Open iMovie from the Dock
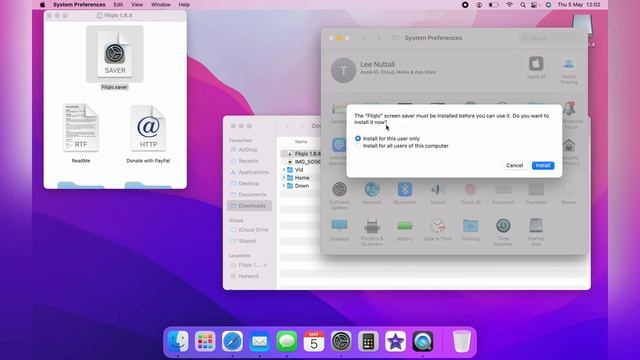Image resolution: width=640 pixels, height=360 pixels. tap(396, 341)
